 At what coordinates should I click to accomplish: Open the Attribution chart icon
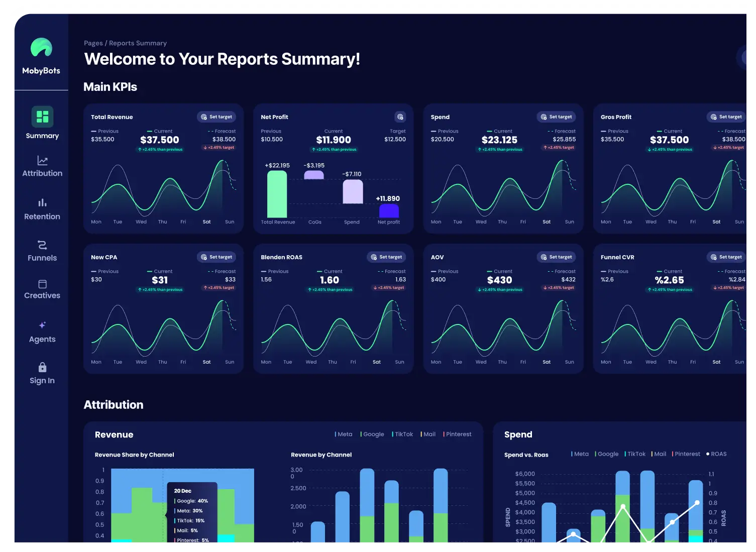pyautogui.click(x=42, y=161)
